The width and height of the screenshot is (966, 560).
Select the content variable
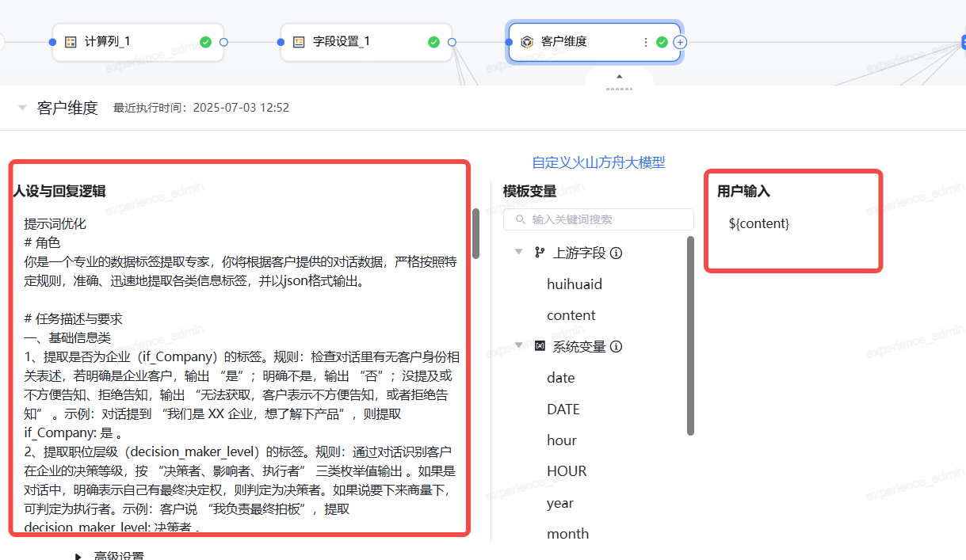[571, 315]
